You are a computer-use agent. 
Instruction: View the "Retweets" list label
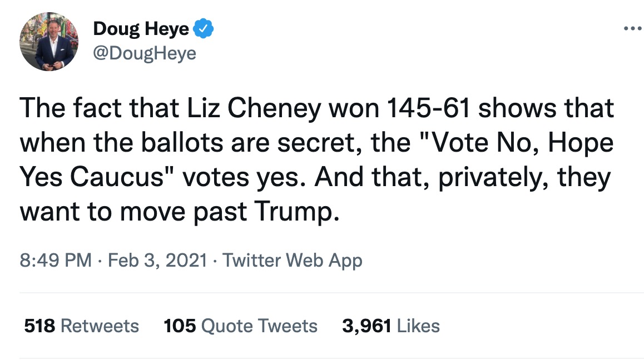click(100, 326)
